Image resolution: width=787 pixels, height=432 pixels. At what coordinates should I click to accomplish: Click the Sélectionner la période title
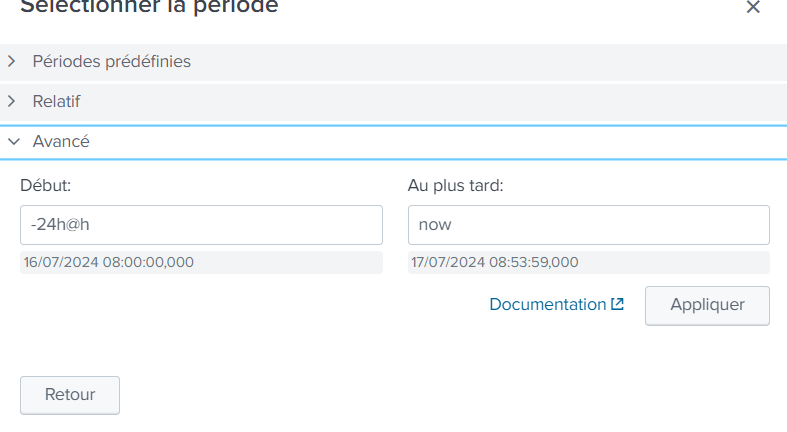149,7
